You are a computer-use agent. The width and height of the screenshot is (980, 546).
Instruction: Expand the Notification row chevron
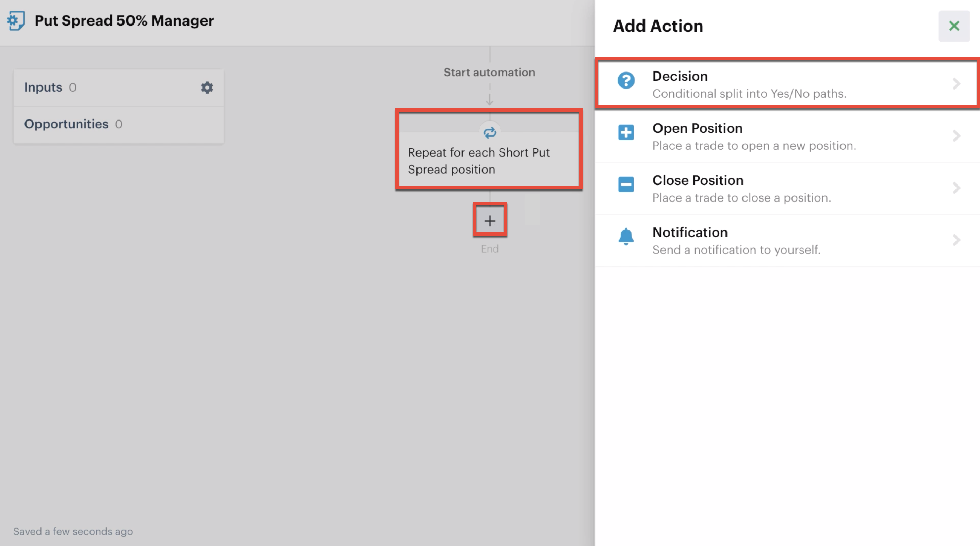point(957,240)
